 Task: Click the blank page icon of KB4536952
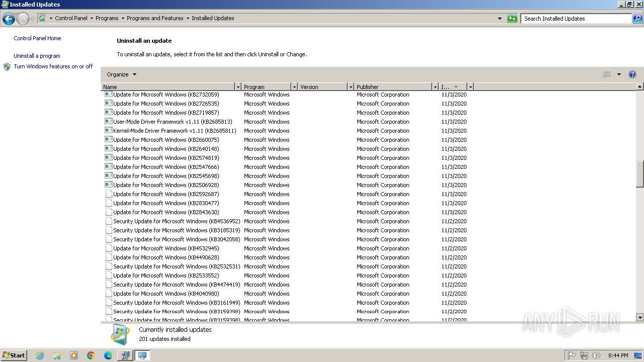tap(109, 221)
